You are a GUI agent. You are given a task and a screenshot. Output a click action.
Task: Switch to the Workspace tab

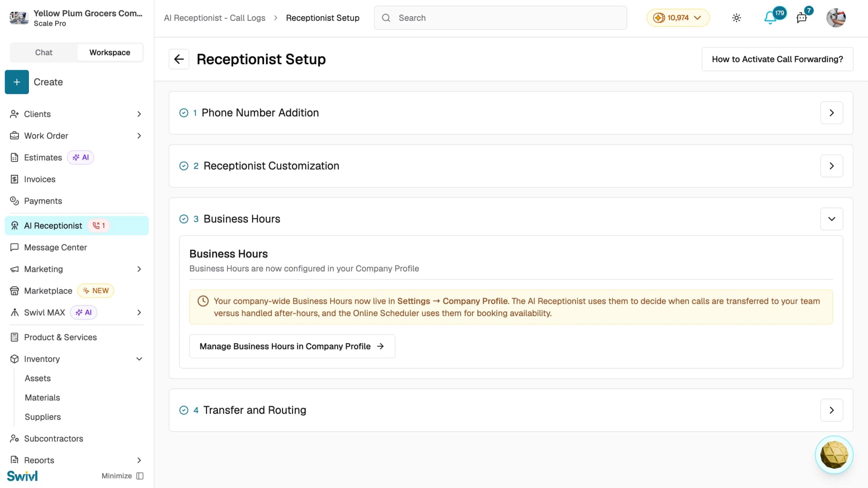click(110, 52)
